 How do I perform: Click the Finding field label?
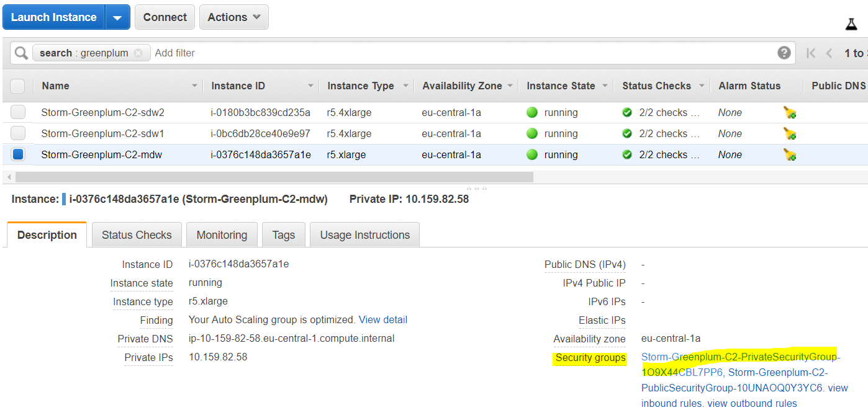156,320
